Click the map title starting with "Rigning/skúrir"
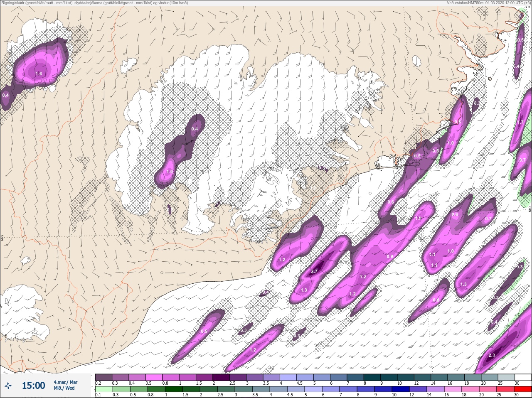Image resolution: width=532 pixels, height=398 pixels. (x=94, y=3)
